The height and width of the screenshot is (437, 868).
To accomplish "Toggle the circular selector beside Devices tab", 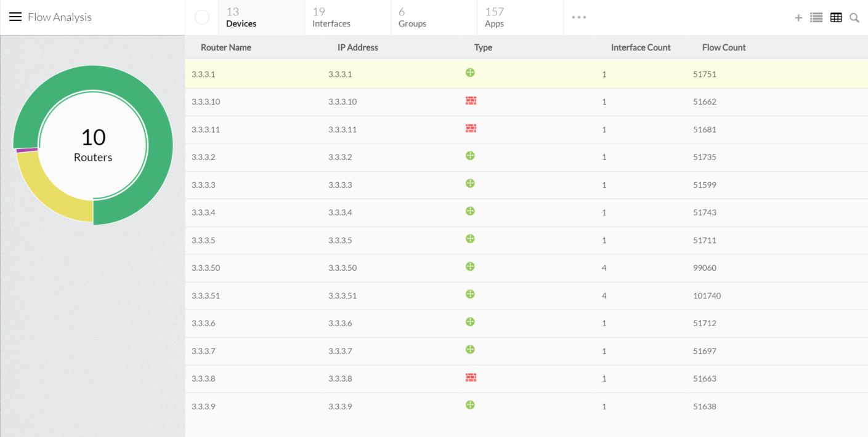I will [202, 17].
